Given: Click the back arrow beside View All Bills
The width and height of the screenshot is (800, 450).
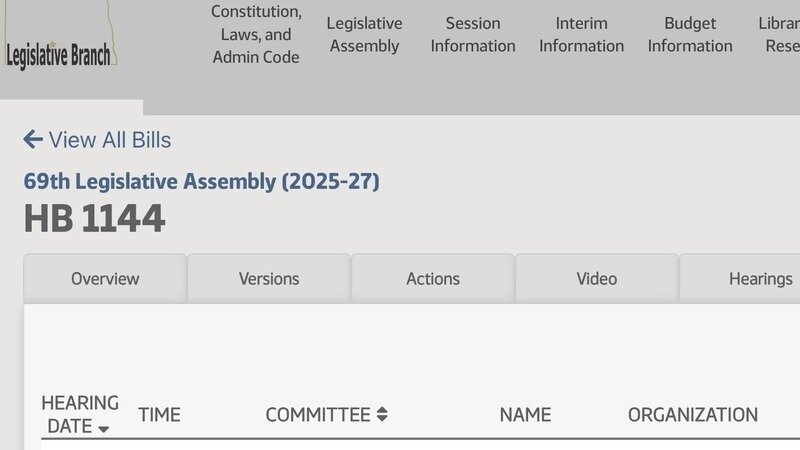Looking at the screenshot, I should [x=32, y=140].
